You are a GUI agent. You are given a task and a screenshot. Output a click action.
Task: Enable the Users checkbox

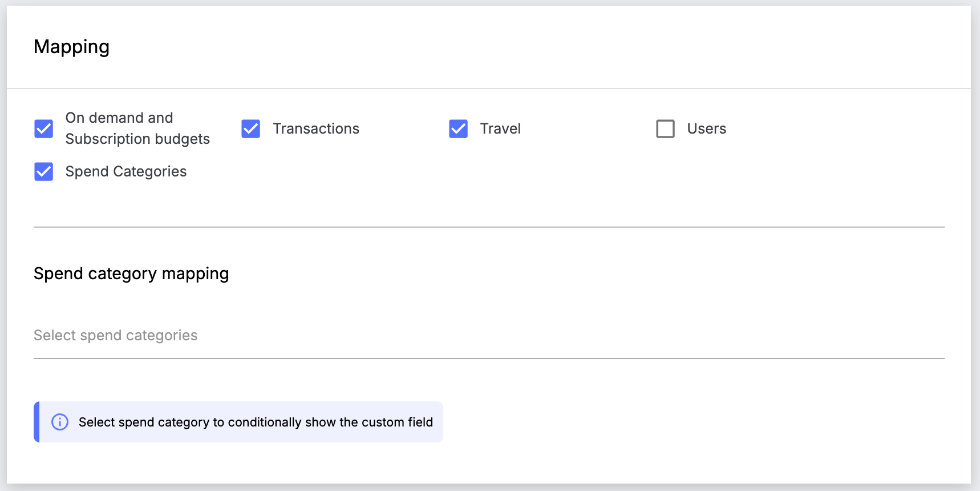[665, 129]
